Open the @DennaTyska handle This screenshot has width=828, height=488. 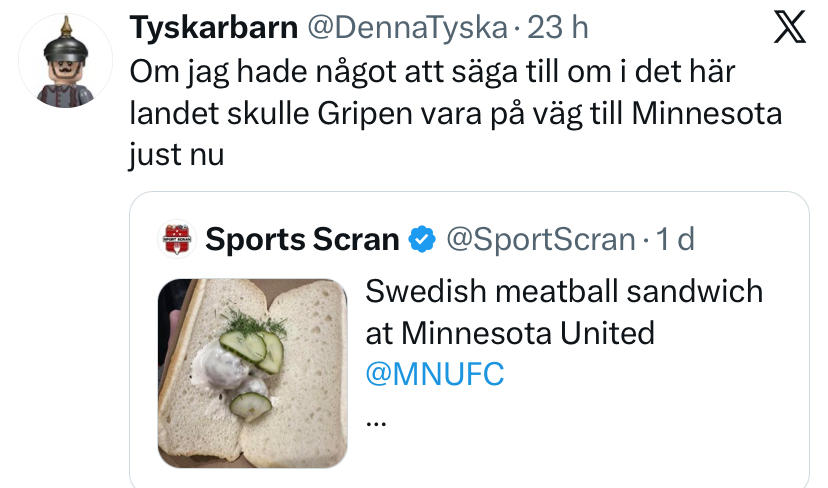(x=407, y=27)
